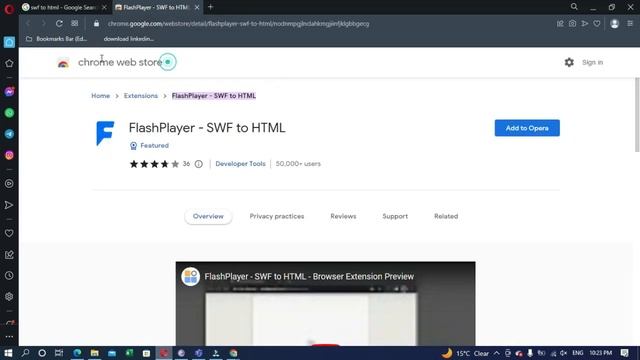Open sidebar settings gear icon
Viewport: 640px width, 360px height.
[x=9, y=297]
